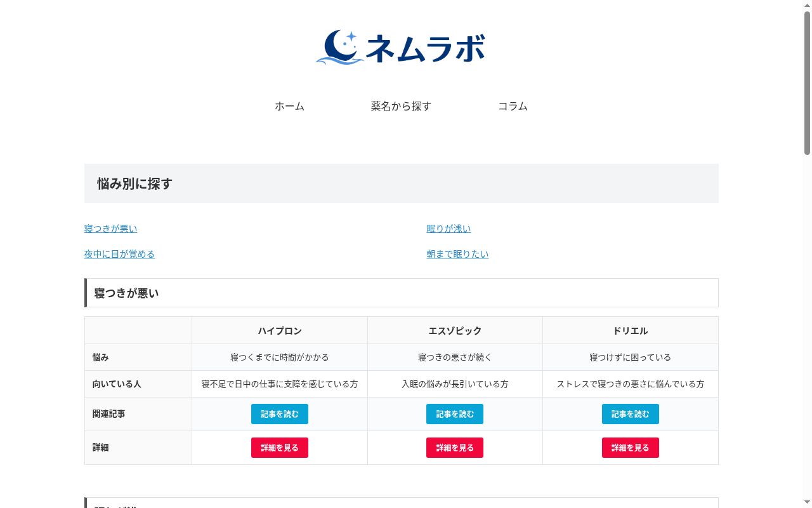This screenshot has height=508, width=812.
Task: Click the 向いている人 row label
Action: click(x=138, y=384)
